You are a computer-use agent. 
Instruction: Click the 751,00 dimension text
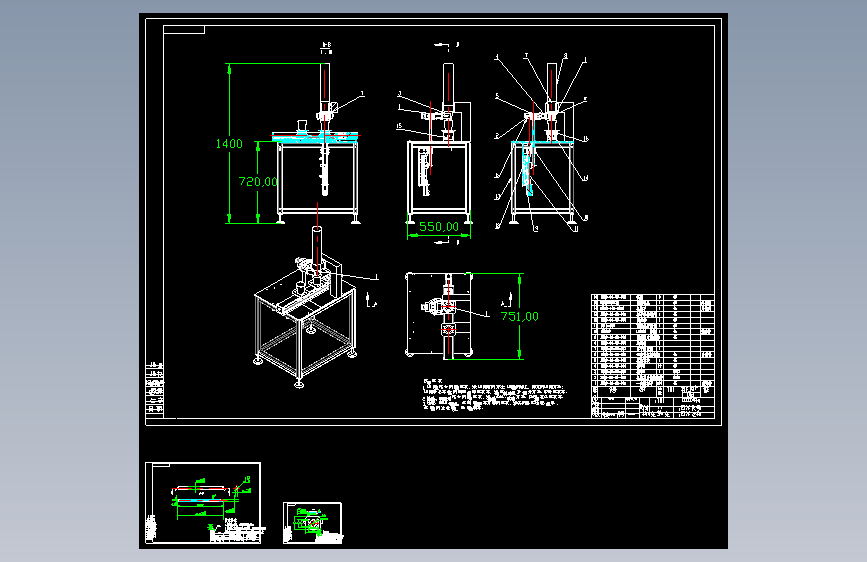point(520,316)
